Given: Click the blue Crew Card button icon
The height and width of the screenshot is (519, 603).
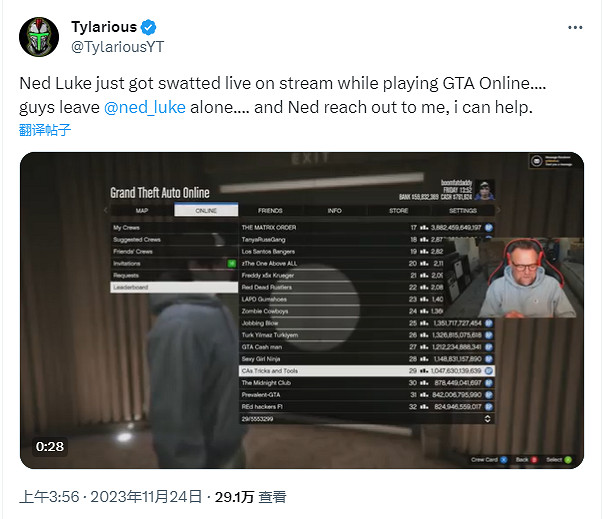Looking at the screenshot, I should pos(504,460).
